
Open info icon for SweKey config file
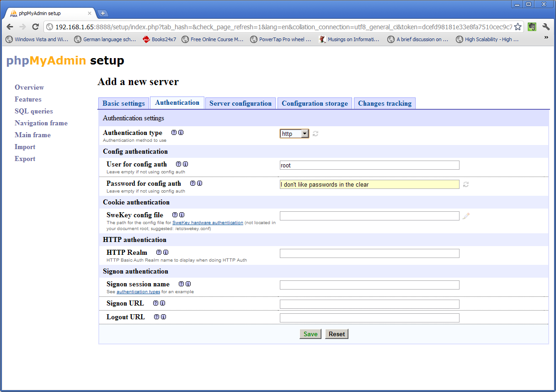click(182, 215)
